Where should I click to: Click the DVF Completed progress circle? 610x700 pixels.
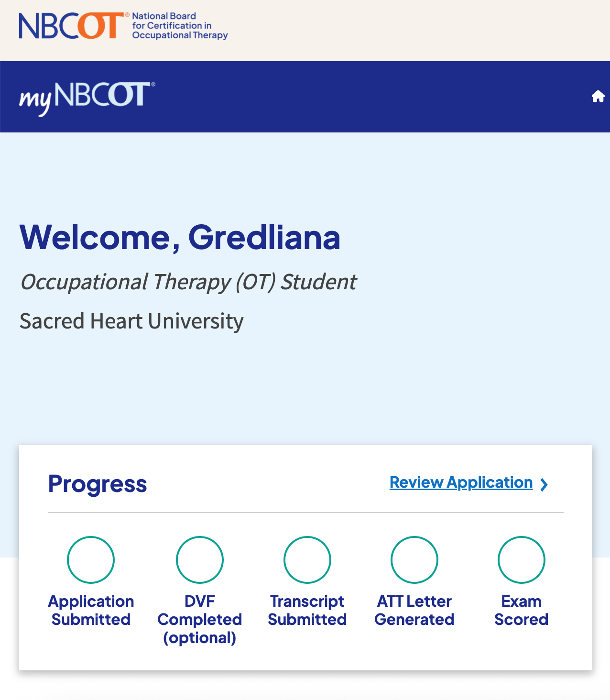coord(200,560)
